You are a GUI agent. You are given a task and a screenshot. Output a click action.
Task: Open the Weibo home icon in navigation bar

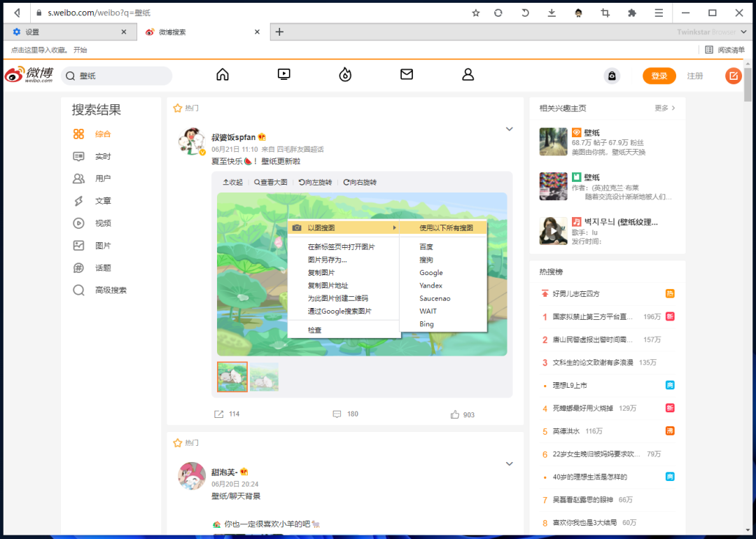pyautogui.click(x=222, y=73)
